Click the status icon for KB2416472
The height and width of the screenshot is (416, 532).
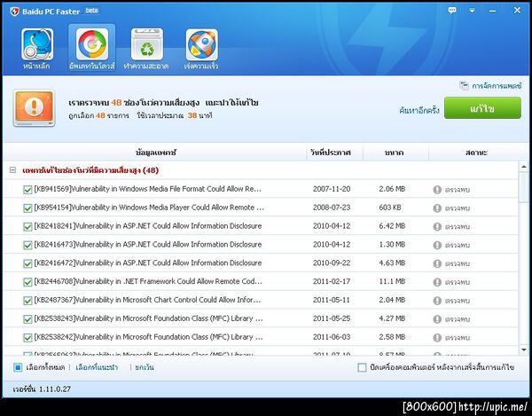tap(437, 263)
